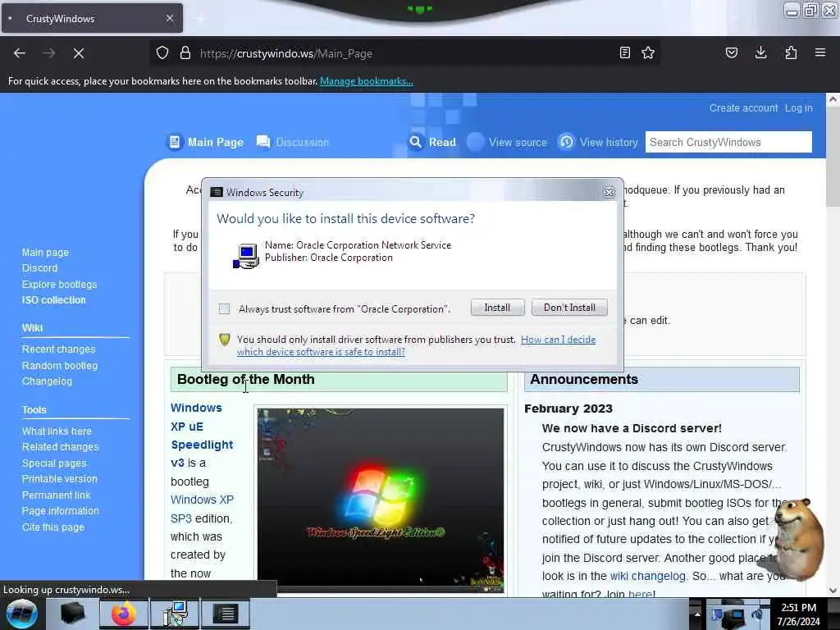Click the Don't Install button
The height and width of the screenshot is (630, 840).
pyautogui.click(x=569, y=308)
